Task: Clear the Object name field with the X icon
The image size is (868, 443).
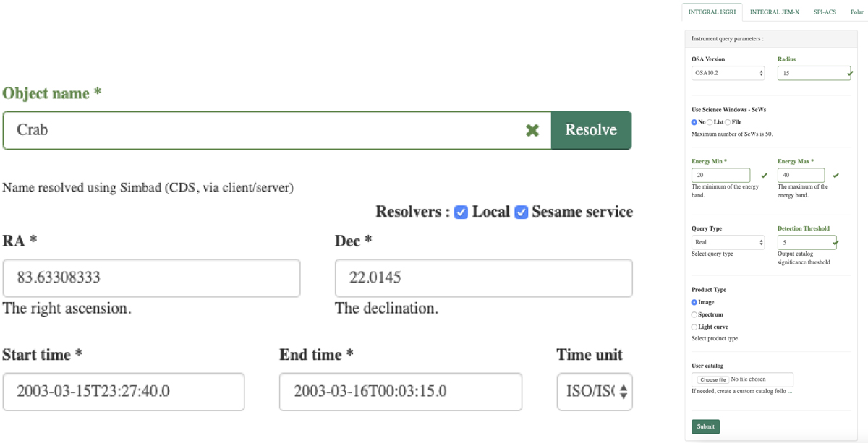Action: (532, 130)
